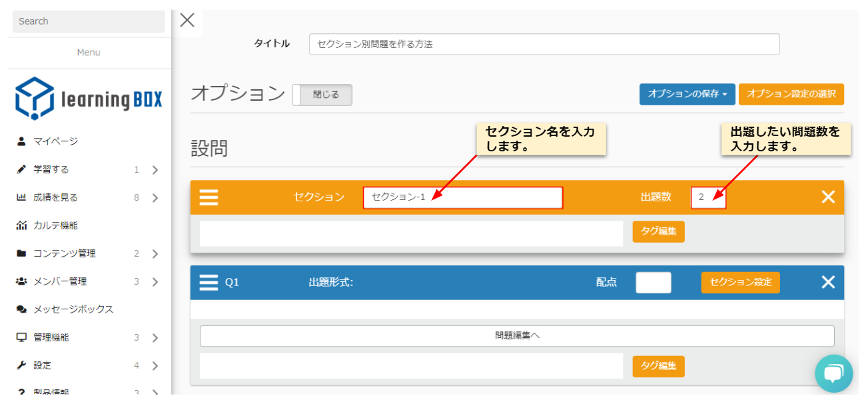The height and width of the screenshot is (408, 868).
Task: Click the learningBOX logo
Action: (x=89, y=99)
